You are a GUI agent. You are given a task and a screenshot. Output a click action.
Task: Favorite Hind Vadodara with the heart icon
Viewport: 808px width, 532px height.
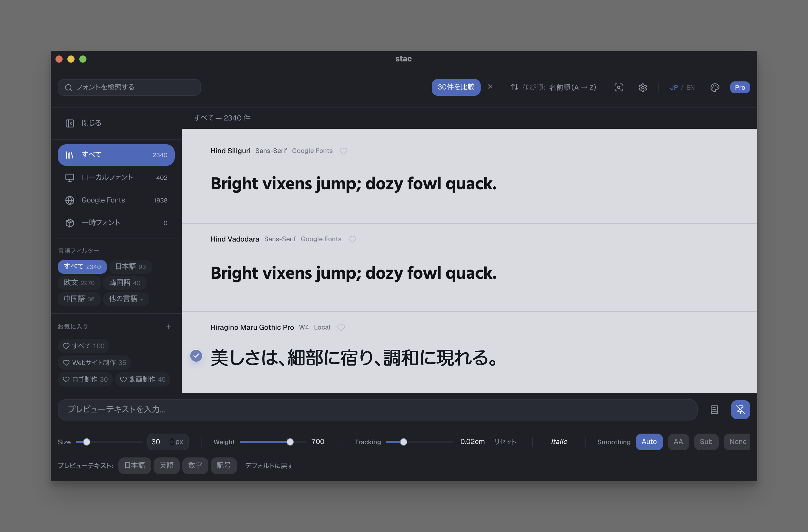tap(352, 239)
